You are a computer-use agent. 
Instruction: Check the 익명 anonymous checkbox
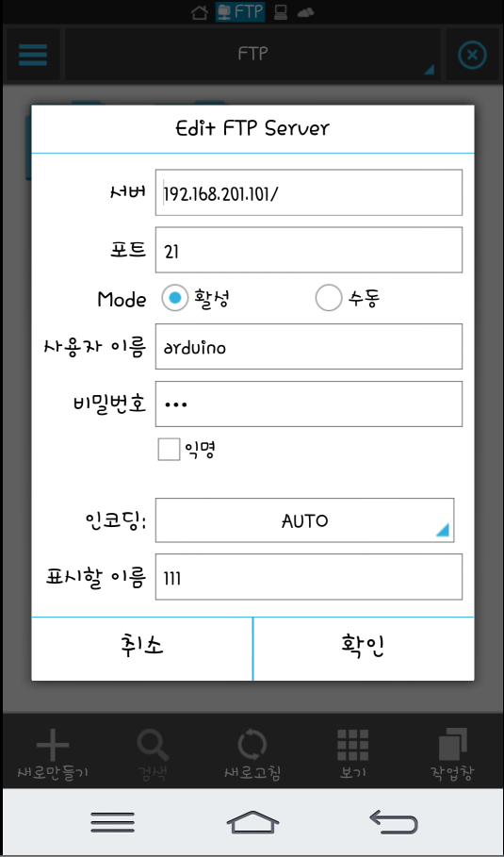169,450
